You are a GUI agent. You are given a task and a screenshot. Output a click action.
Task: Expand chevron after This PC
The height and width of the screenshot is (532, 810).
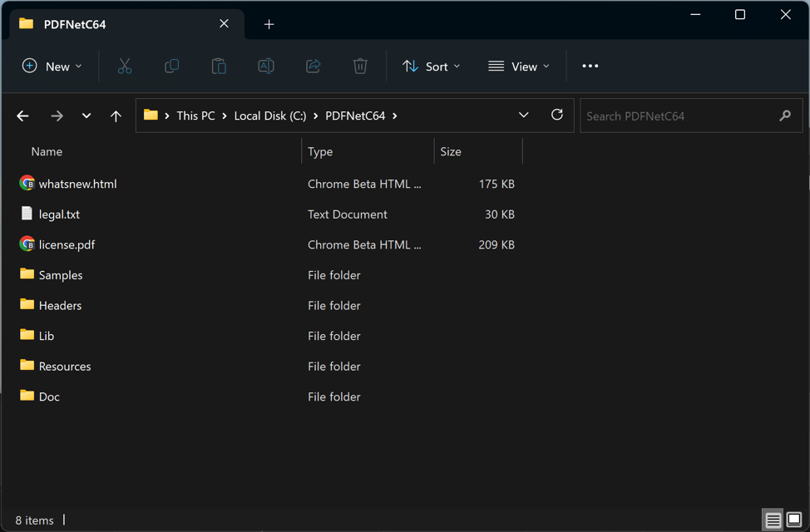coord(225,116)
